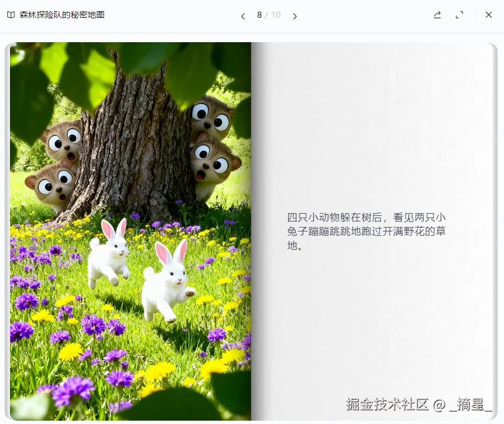Go to the next page arrow
This screenshot has width=504, height=424.
295,16
